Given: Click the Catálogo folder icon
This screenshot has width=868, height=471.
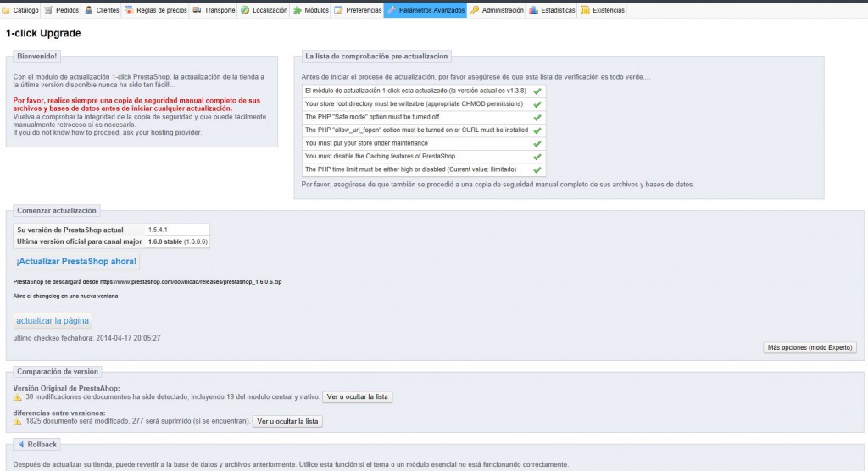Looking at the screenshot, I should point(6,10).
